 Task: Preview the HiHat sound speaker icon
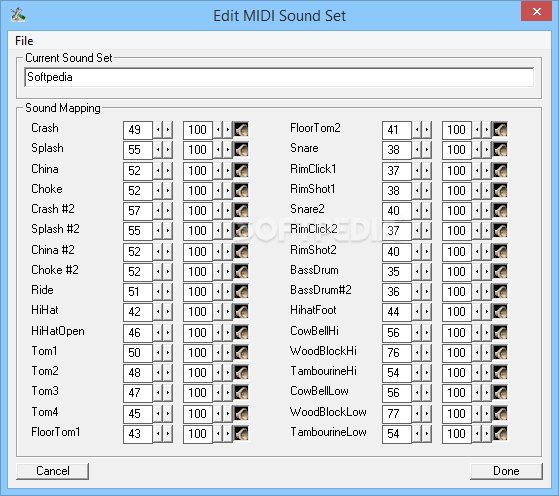click(x=241, y=312)
